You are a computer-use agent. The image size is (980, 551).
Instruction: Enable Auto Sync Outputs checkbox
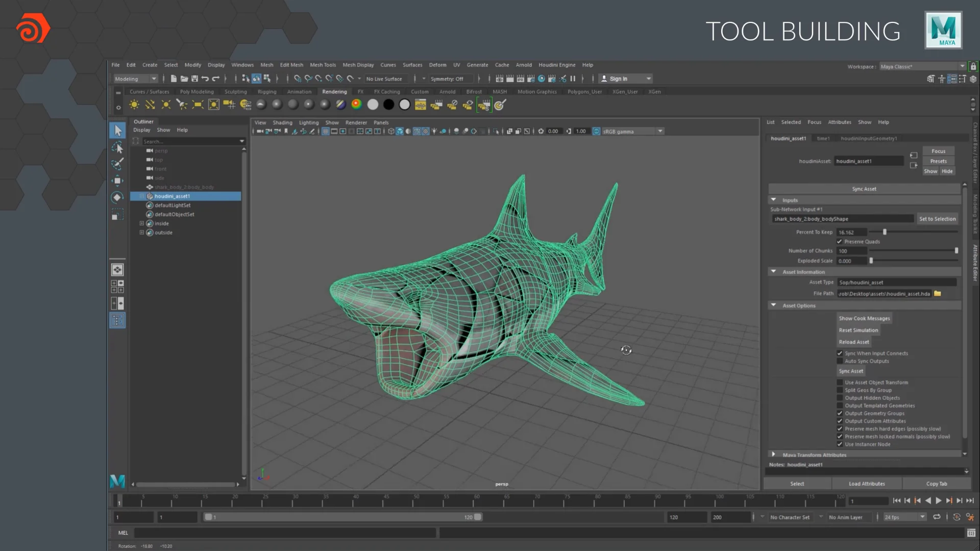(x=840, y=361)
